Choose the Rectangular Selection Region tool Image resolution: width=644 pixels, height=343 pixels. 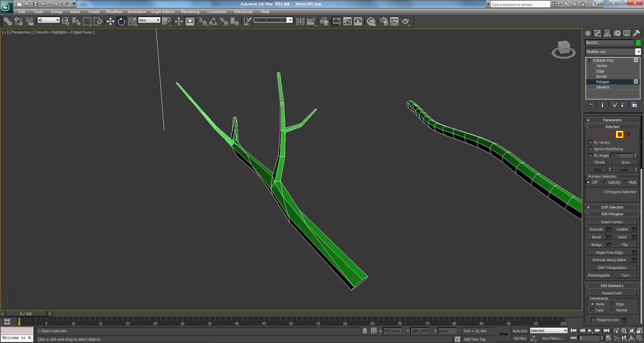click(x=87, y=21)
